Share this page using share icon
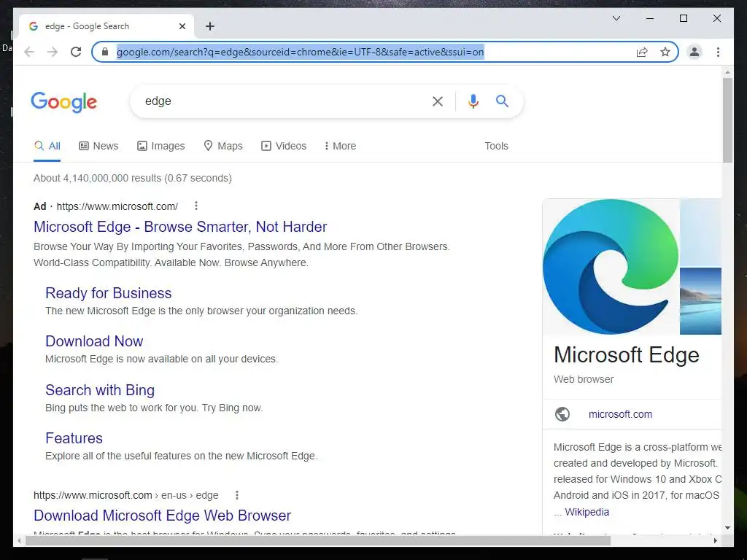Viewport: 747px width, 560px height. coord(642,52)
